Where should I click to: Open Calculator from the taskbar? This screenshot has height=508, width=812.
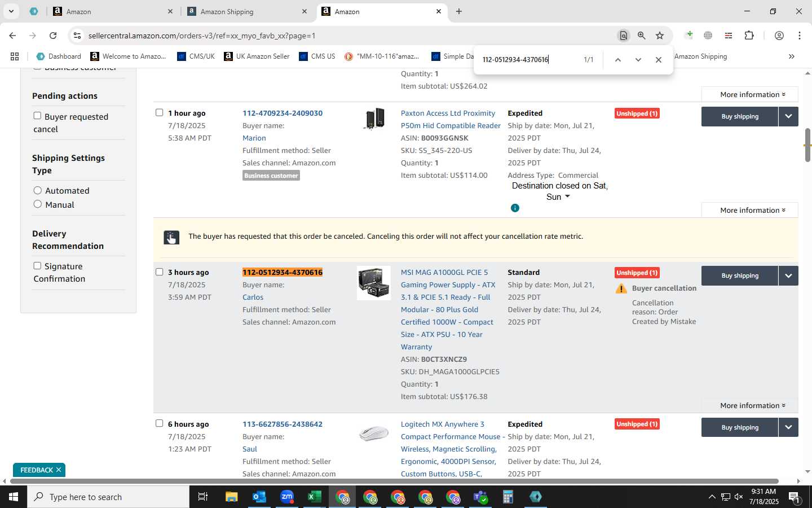(508, 497)
